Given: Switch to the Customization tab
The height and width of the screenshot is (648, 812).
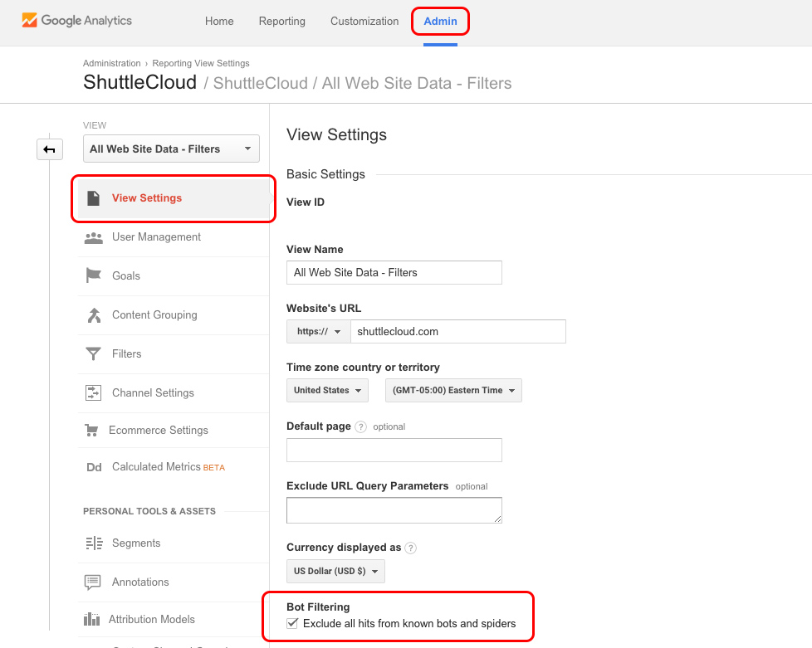Looking at the screenshot, I should coord(364,22).
